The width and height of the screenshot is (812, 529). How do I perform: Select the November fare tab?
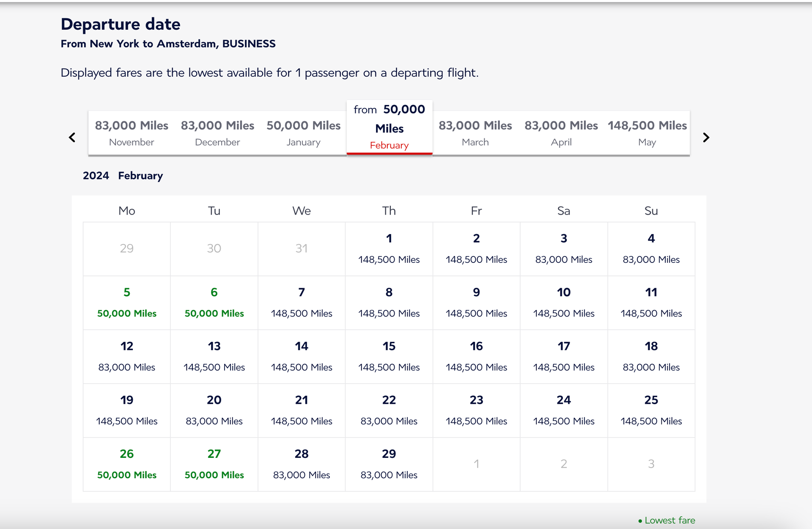point(131,132)
